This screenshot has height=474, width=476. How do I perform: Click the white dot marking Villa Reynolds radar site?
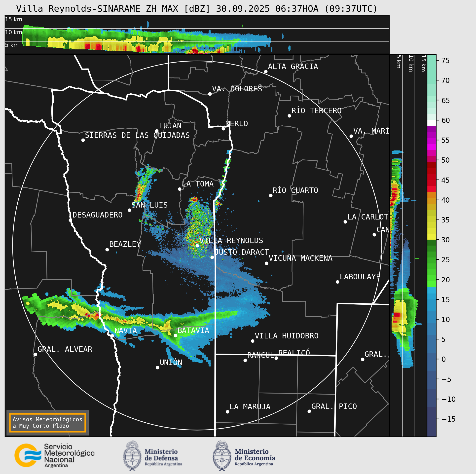197,246
